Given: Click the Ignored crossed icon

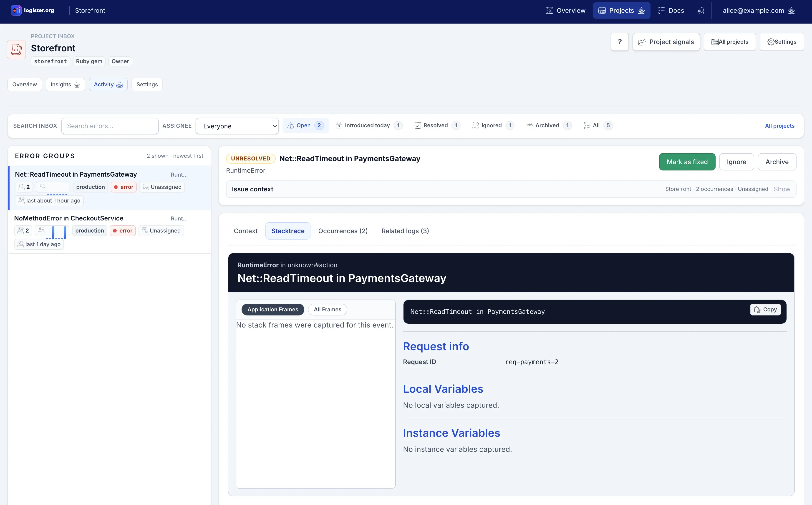Looking at the screenshot, I should point(476,125).
